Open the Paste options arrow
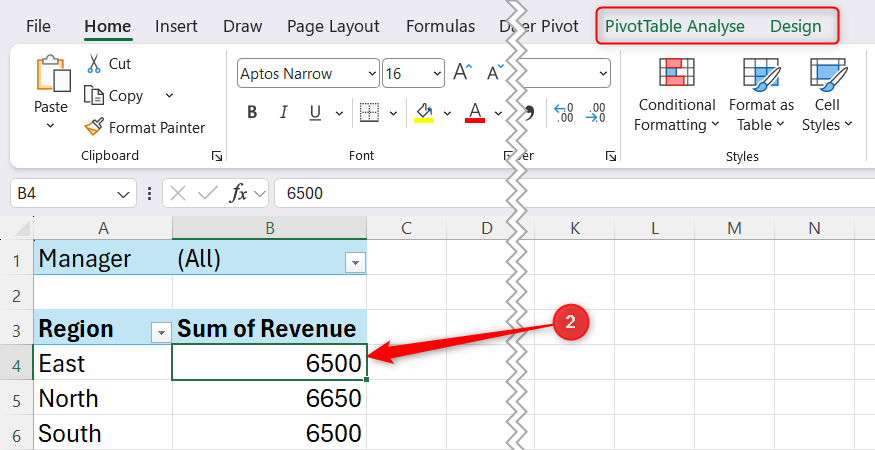875x450 pixels. (50, 126)
